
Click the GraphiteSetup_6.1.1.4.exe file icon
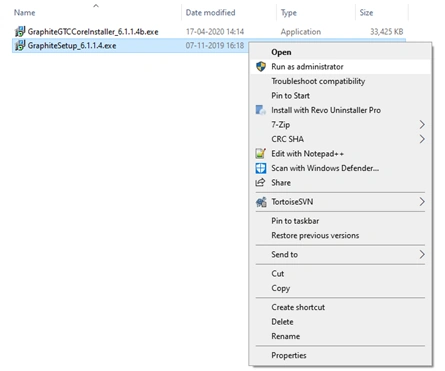click(20, 45)
